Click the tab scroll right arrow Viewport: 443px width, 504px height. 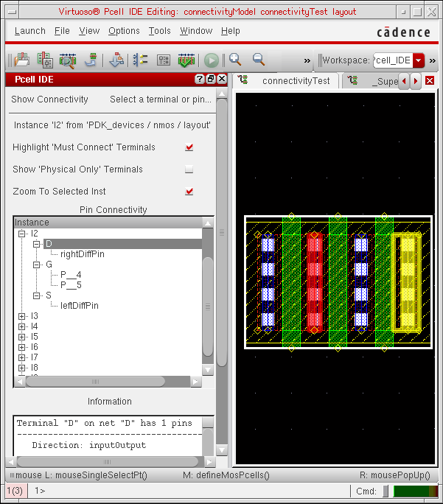[x=415, y=80]
